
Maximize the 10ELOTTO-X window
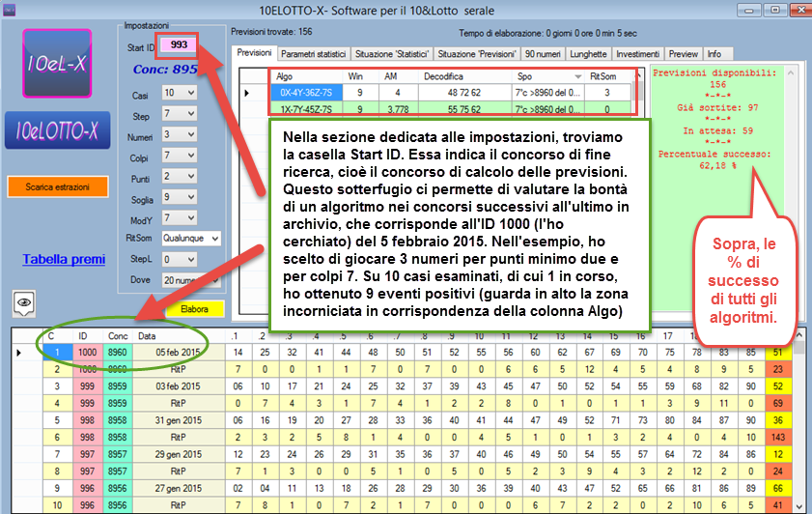coord(775,10)
